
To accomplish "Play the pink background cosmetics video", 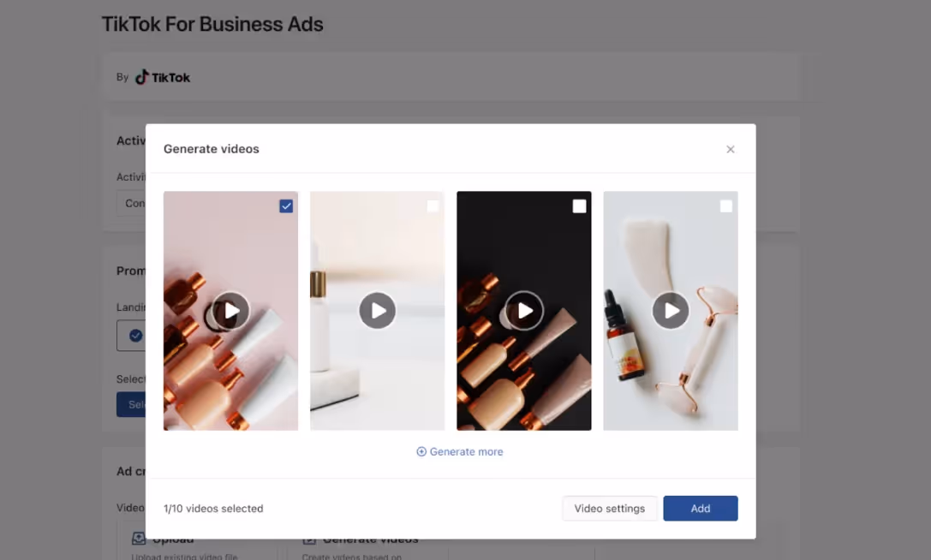I will click(231, 311).
